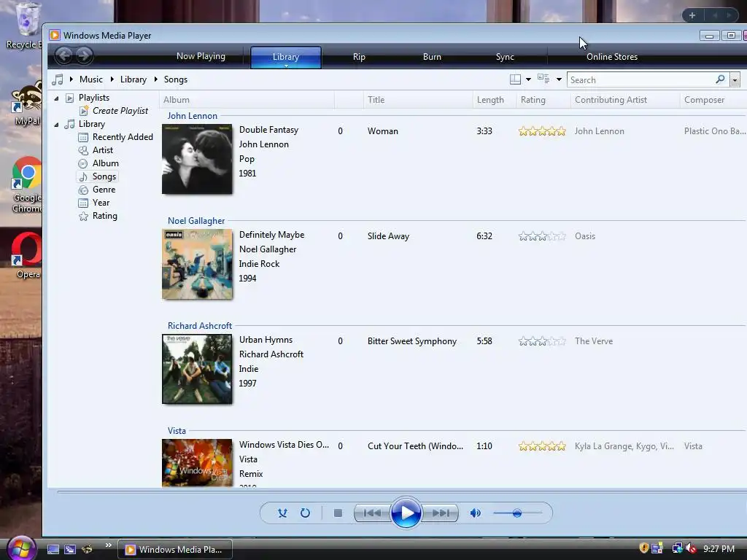Image resolution: width=747 pixels, height=560 pixels.
Task: Toggle repeat playback
Action: pos(306,513)
